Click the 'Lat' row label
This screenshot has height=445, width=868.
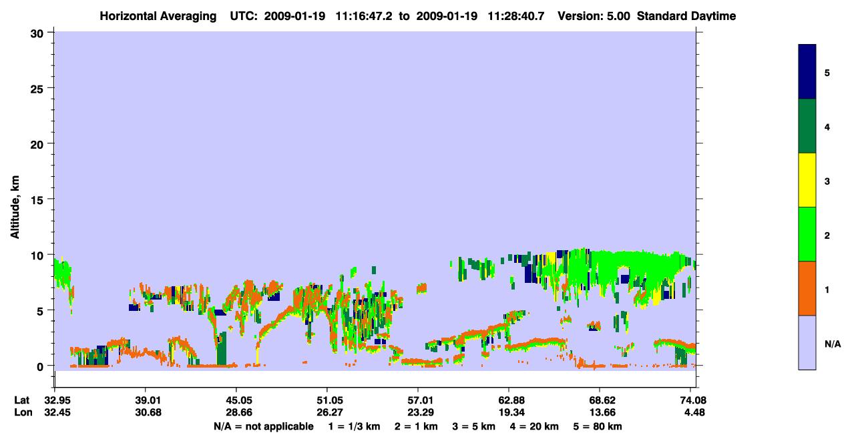(21, 400)
